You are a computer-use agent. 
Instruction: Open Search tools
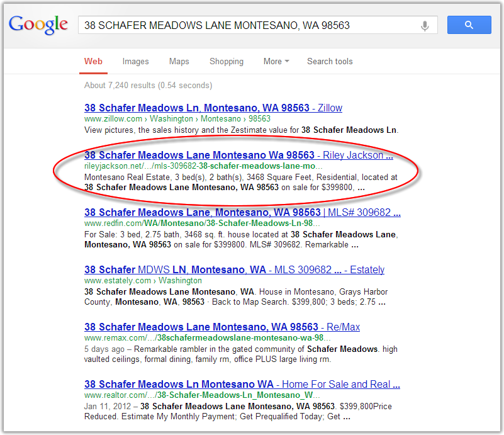click(x=330, y=62)
